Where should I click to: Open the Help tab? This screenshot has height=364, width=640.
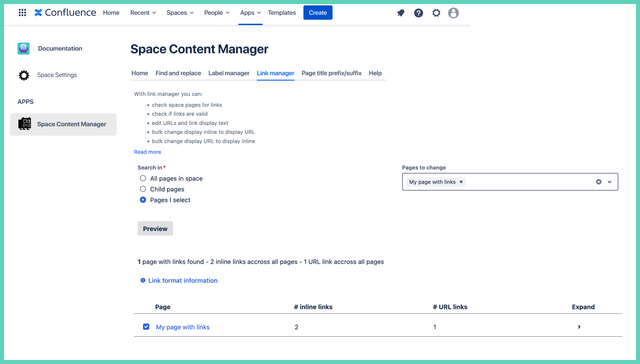click(375, 73)
